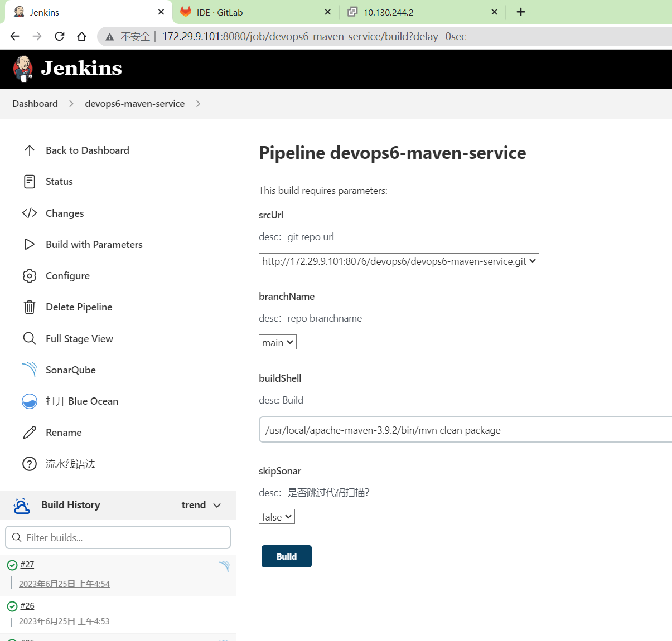Viewport: 672px width, 641px height.
Task: Click the browser address bar URL
Action: tap(314, 37)
